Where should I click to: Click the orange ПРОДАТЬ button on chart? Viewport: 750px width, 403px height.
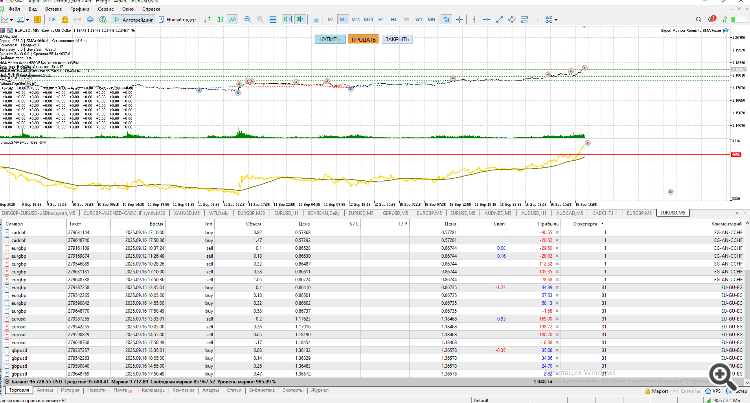364,39
